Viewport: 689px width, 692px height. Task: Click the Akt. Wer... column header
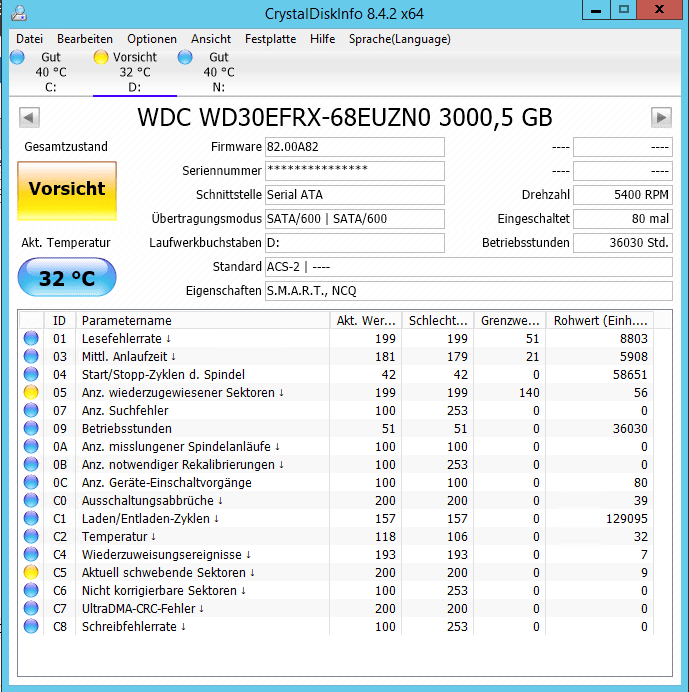coord(366,320)
